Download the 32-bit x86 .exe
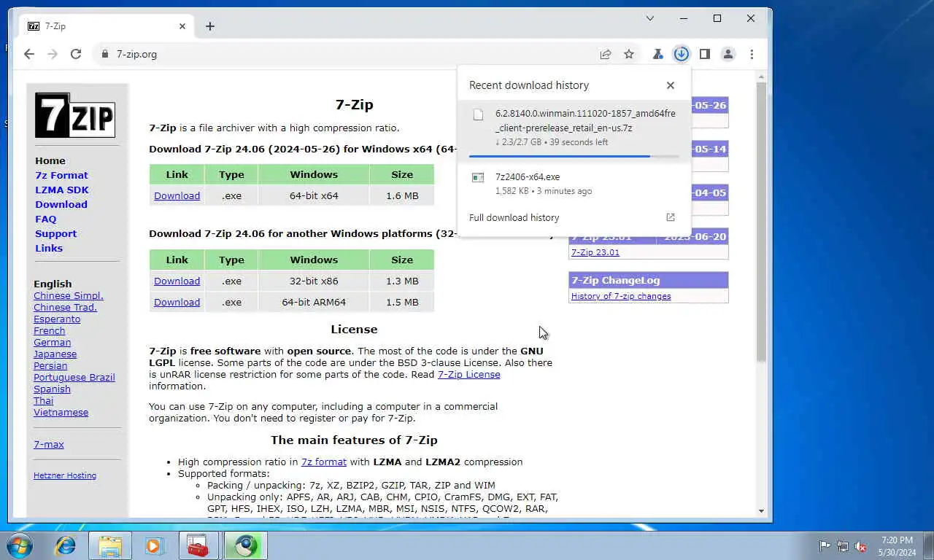This screenshot has width=934, height=560. (177, 281)
